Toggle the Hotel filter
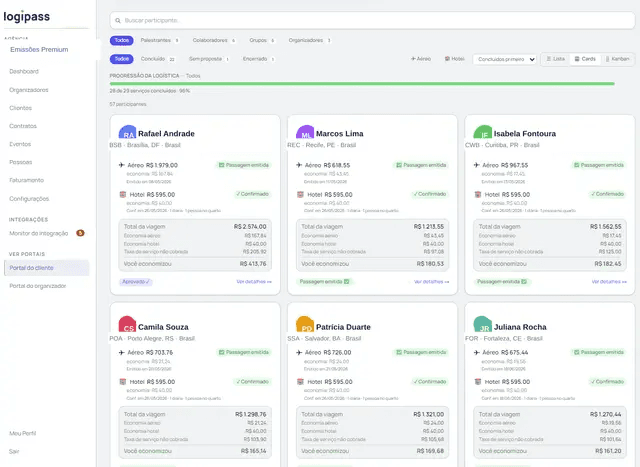This screenshot has width=640, height=467. click(x=454, y=59)
